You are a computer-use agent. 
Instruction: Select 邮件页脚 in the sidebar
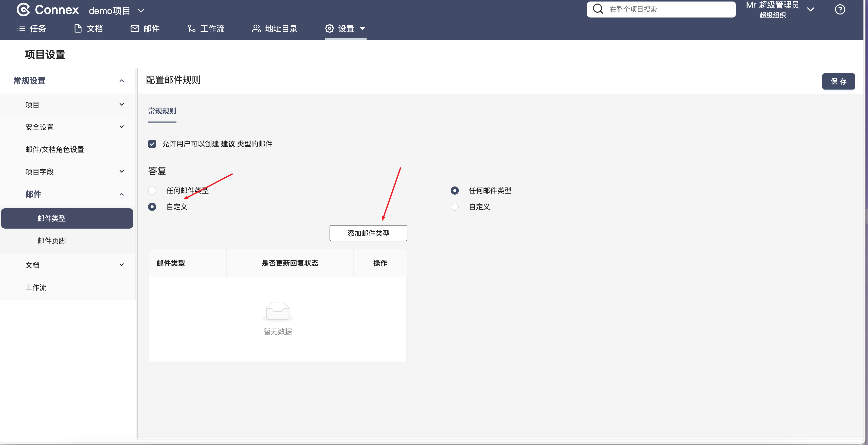[x=51, y=241]
